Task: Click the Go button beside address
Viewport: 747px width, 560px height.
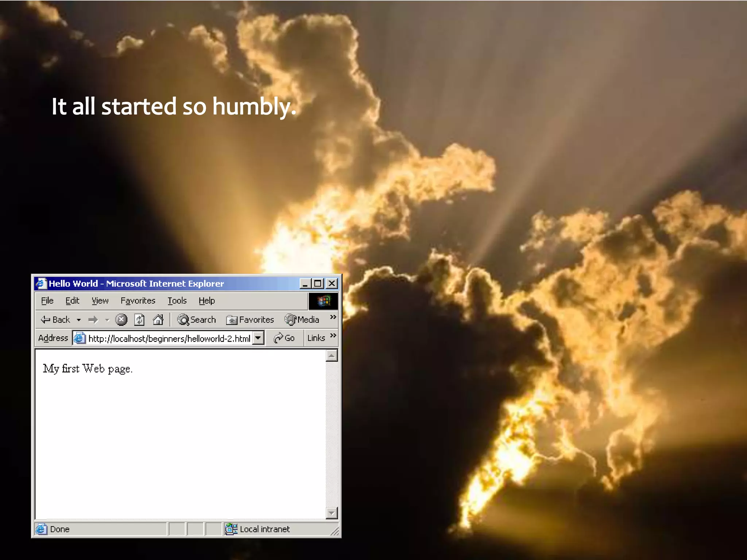Action: coord(284,338)
